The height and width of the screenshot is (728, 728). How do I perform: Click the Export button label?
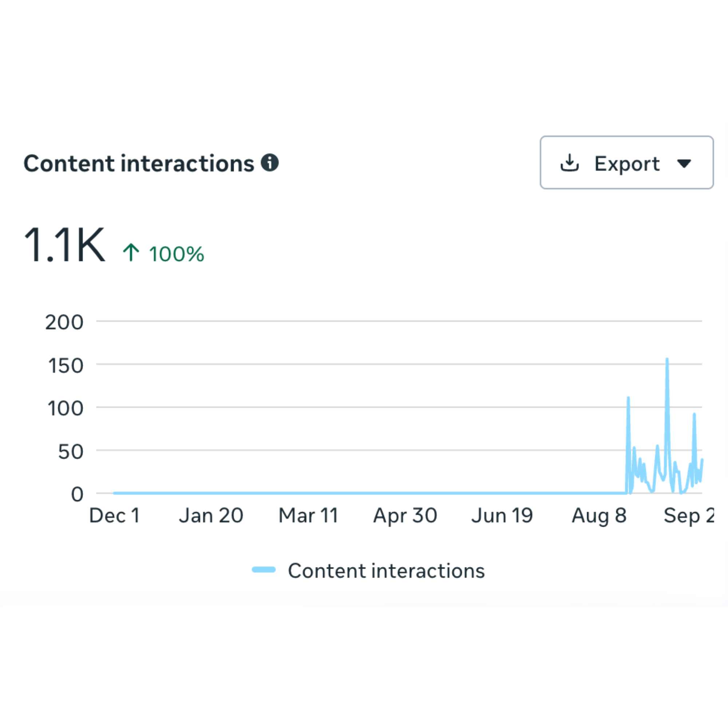[627, 164]
